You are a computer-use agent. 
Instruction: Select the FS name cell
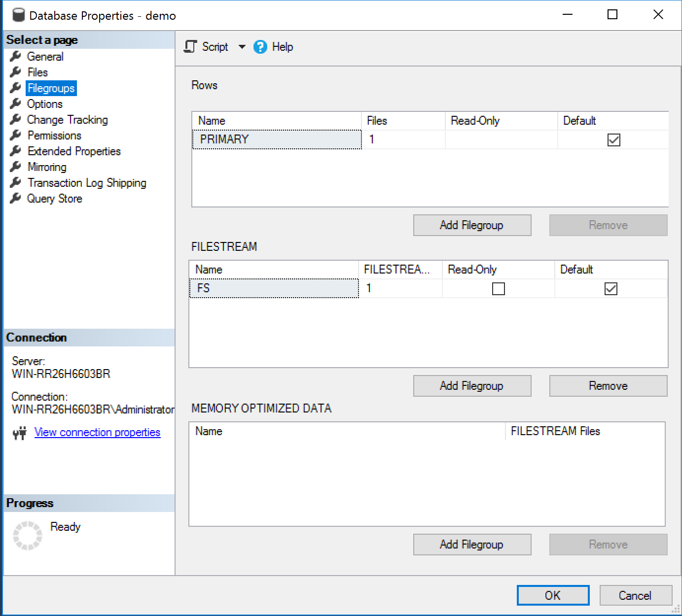pyautogui.click(x=274, y=288)
